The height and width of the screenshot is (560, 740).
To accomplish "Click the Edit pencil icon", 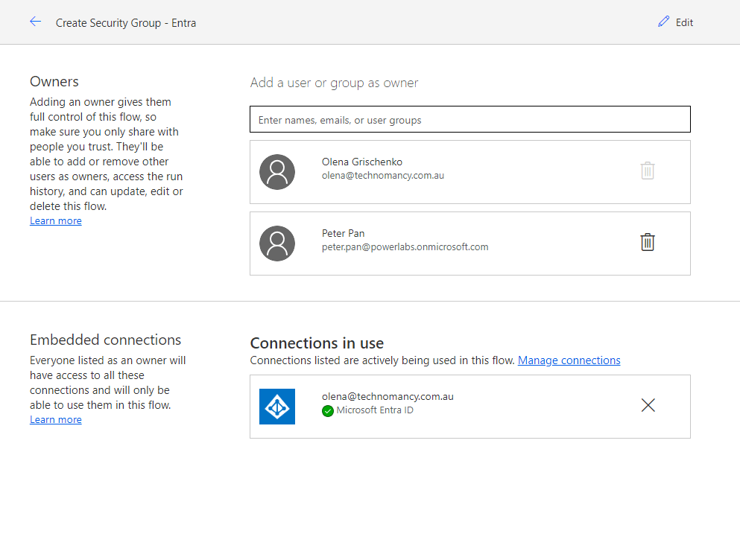I will (x=663, y=22).
